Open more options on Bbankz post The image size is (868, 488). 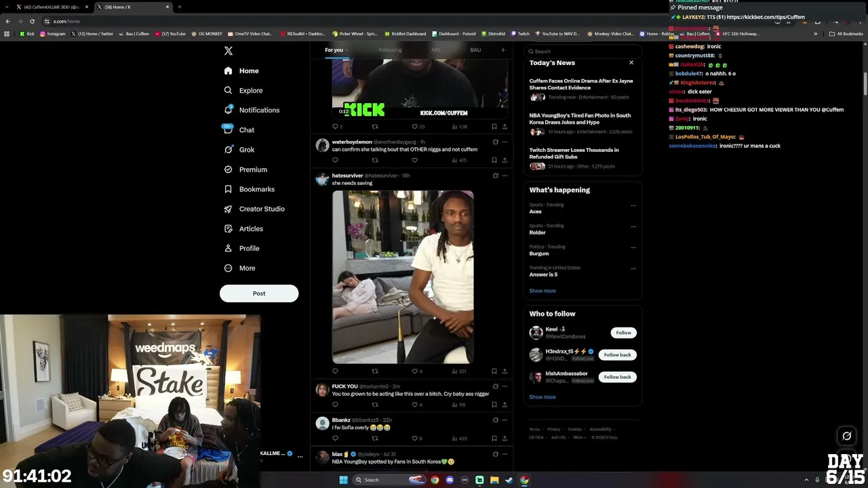[505, 420]
